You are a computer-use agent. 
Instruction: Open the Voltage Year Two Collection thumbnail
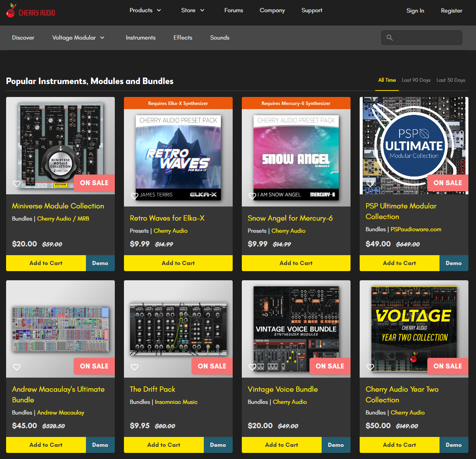coord(414,329)
